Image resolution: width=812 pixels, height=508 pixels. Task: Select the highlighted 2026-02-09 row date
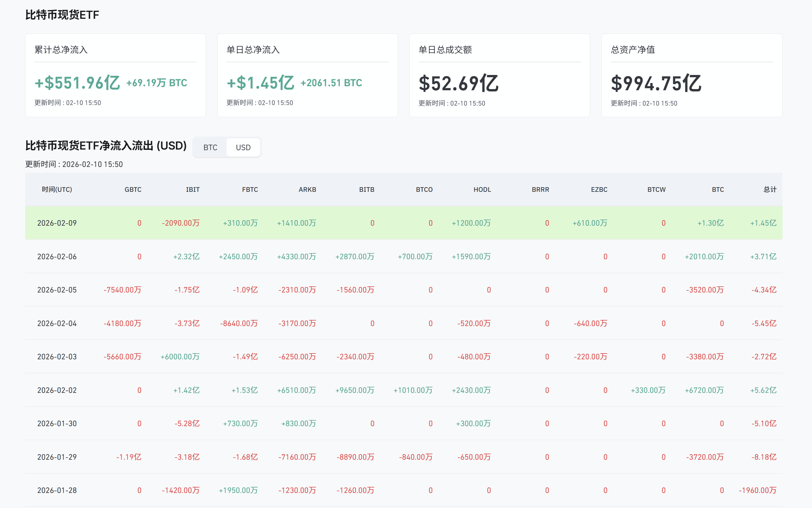(57, 223)
